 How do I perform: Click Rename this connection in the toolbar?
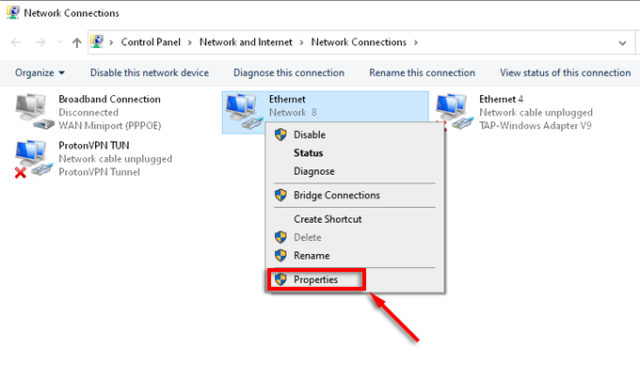click(422, 73)
